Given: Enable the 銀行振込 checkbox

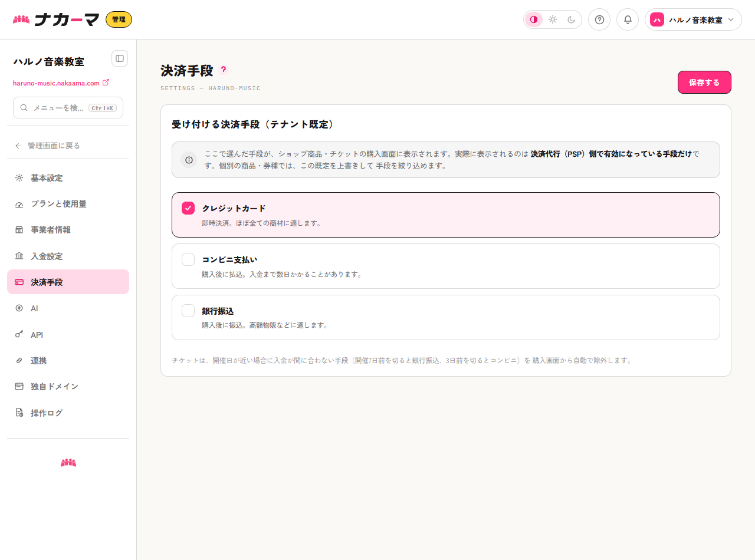Looking at the screenshot, I should point(188,311).
